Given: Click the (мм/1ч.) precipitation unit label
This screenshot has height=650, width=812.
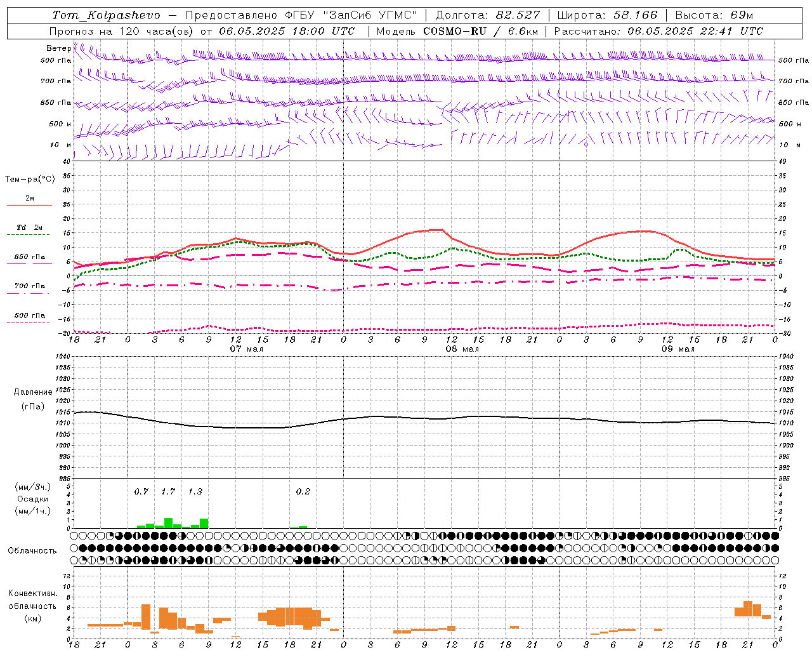Looking at the screenshot, I should (32, 511).
